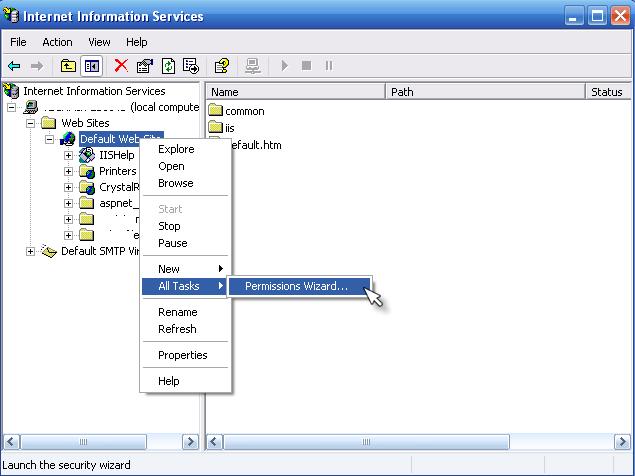Open the Action menu in menu bar
Image resolution: width=635 pixels, height=476 pixels.
point(57,42)
